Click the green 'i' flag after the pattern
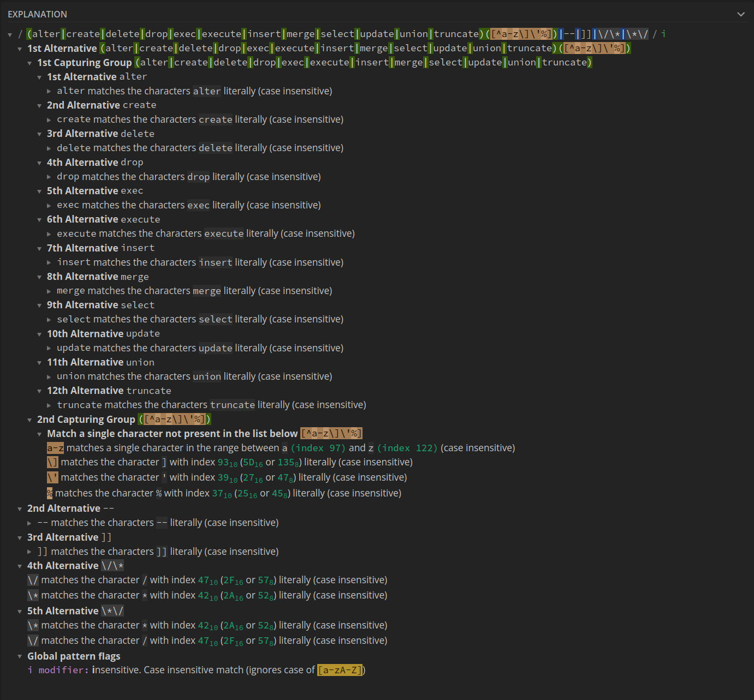The width and height of the screenshot is (754, 700). point(663,34)
